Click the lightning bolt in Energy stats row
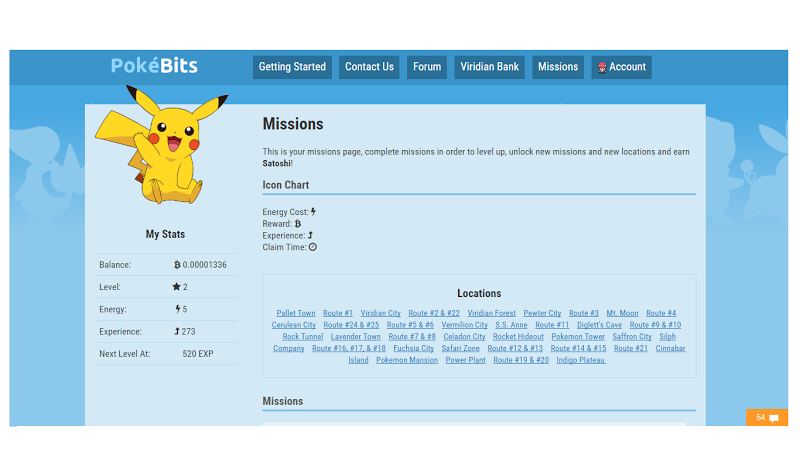This screenshot has width=800, height=450. point(178,309)
